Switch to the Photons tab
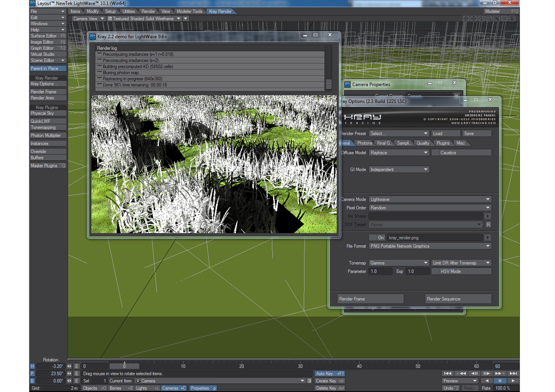 point(364,143)
